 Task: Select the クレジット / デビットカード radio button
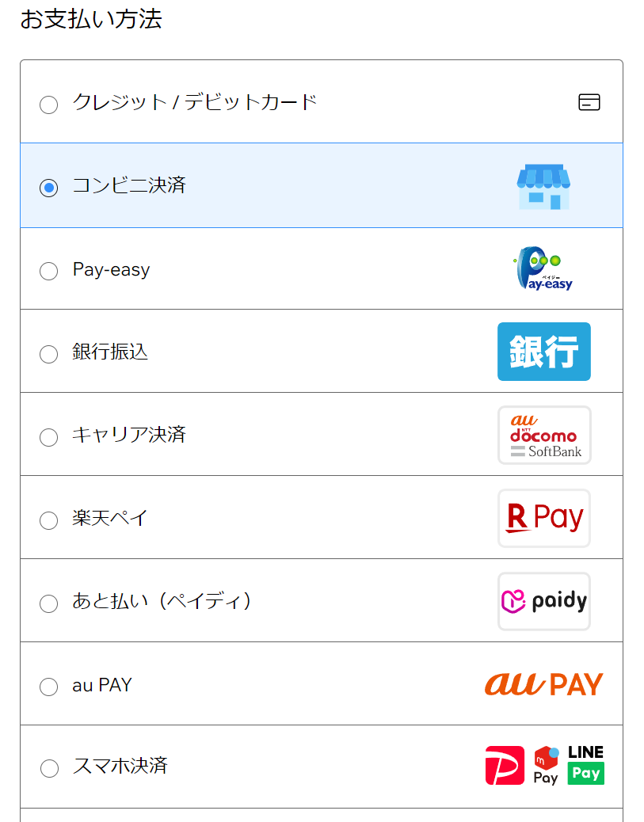pyautogui.click(x=49, y=105)
